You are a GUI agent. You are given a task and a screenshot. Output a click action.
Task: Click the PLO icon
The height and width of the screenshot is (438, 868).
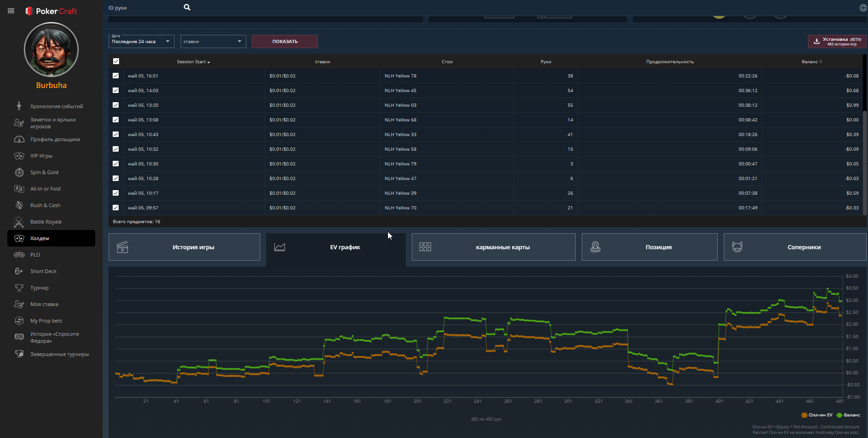19,255
